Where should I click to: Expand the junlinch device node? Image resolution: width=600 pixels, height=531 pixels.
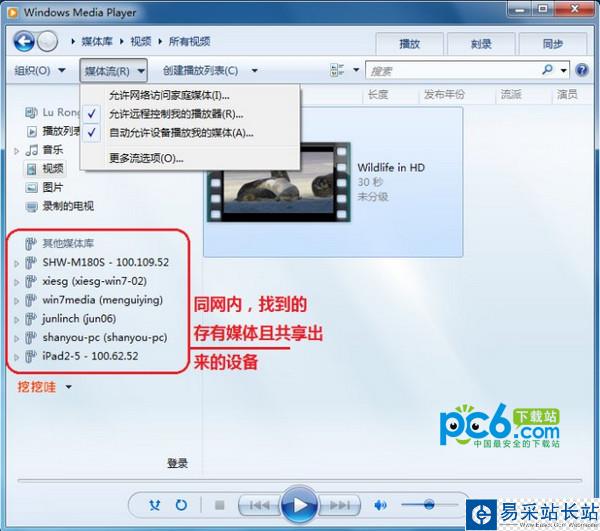coord(16,320)
